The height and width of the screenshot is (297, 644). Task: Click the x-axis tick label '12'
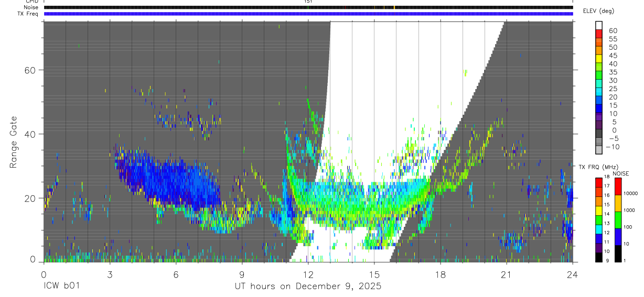[308, 275]
